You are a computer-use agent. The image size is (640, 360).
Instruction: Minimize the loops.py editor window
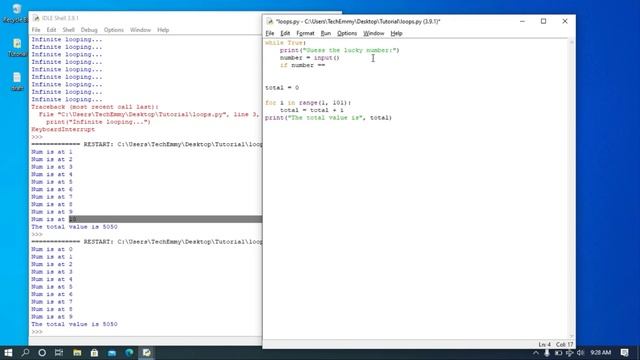(x=522, y=21)
